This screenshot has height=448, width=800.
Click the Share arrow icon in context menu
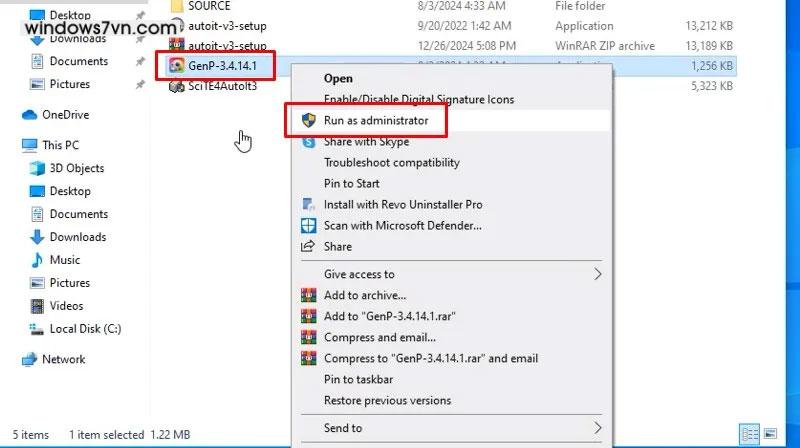point(308,246)
